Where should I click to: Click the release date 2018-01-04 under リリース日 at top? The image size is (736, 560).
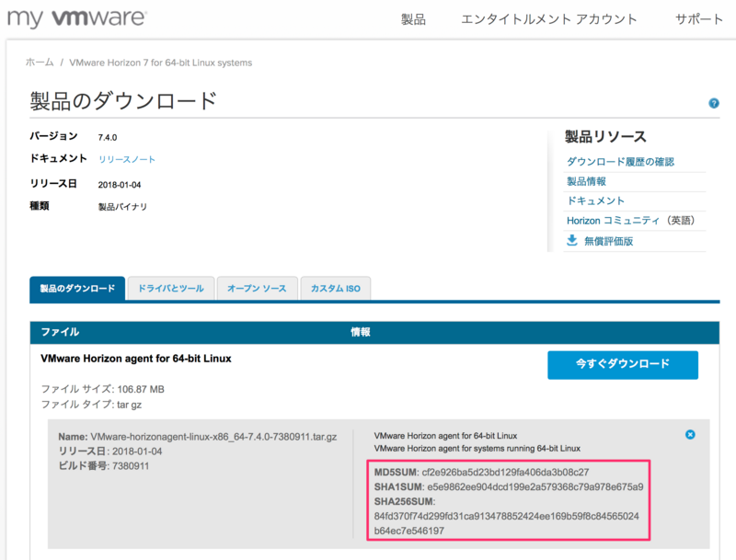120,185
